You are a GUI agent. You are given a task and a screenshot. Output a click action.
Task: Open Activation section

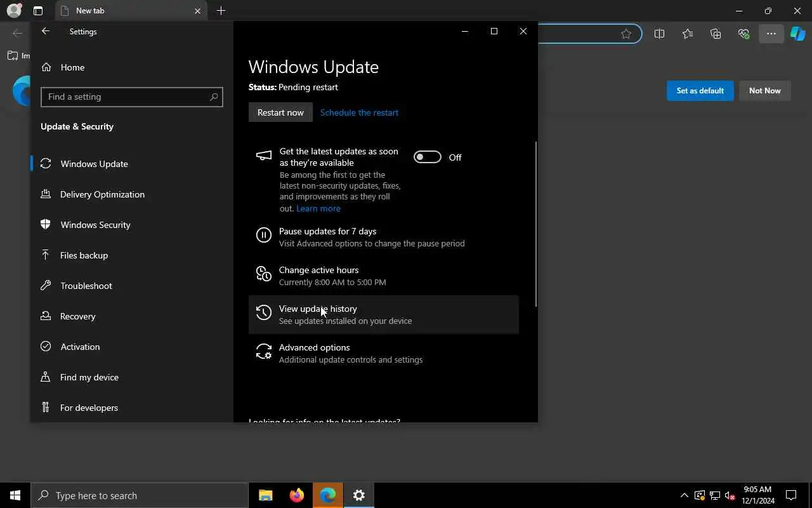[x=132, y=347]
